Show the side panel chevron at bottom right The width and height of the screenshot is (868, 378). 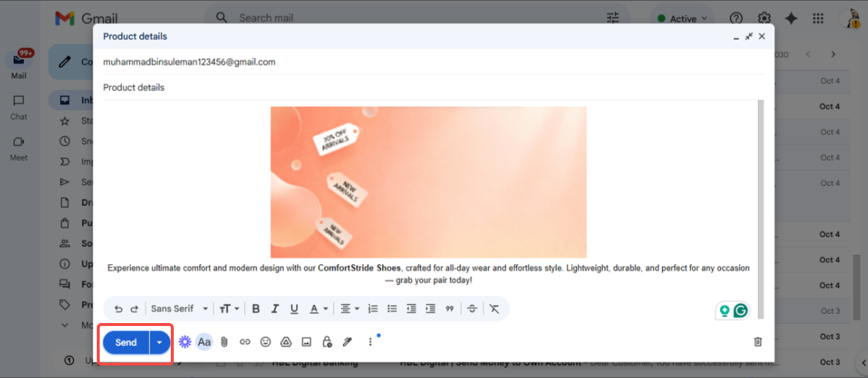click(x=862, y=363)
